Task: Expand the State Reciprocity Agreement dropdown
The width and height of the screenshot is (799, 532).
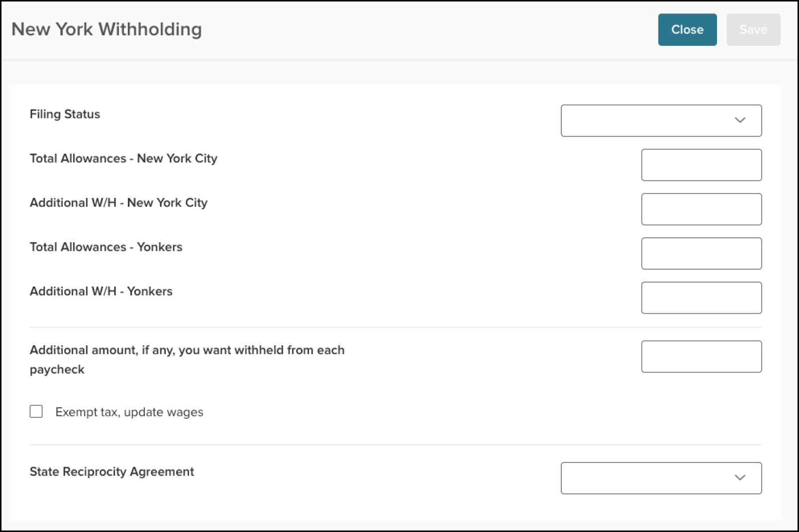Action: (661, 478)
